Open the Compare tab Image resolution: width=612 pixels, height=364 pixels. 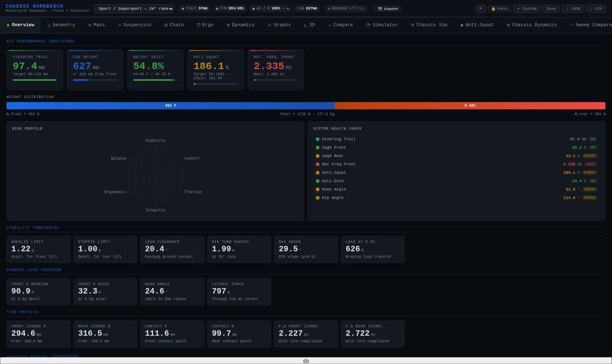click(x=341, y=25)
